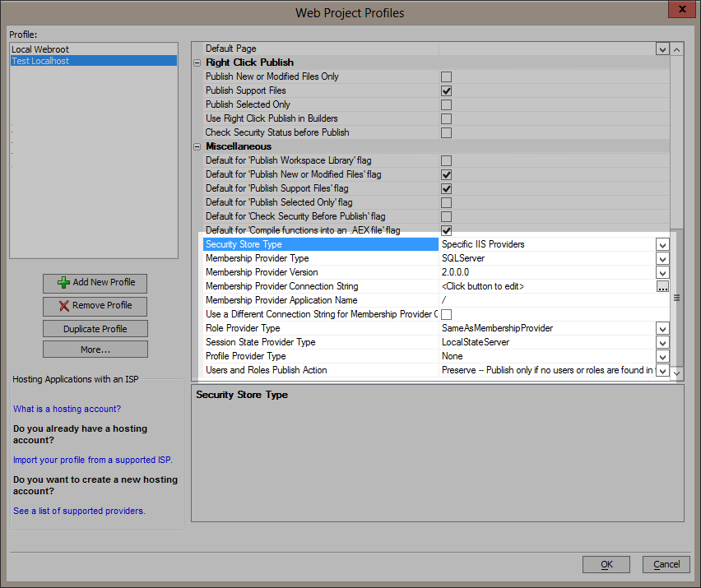Check Use a Different Connection String checkbox
The height and width of the screenshot is (588, 701).
[446, 314]
